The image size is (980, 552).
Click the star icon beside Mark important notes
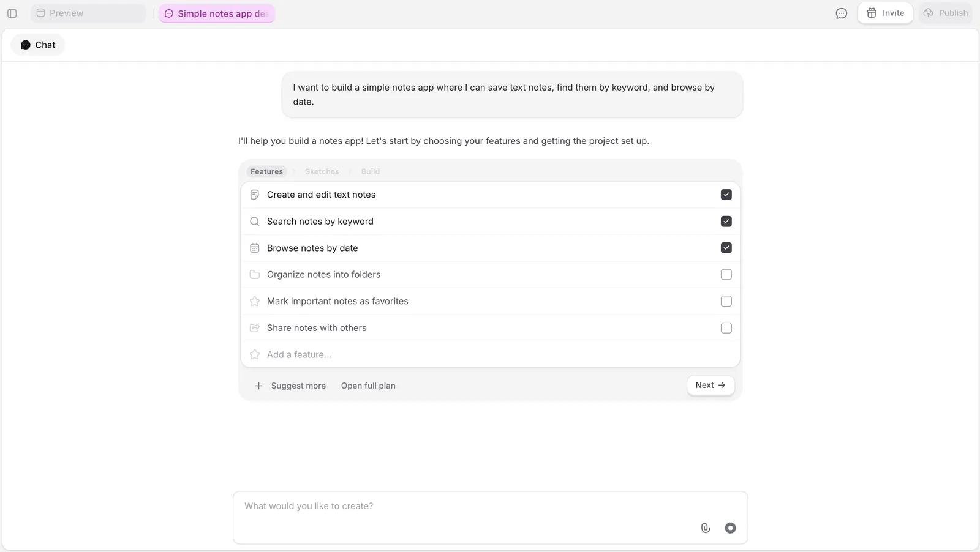coord(255,301)
